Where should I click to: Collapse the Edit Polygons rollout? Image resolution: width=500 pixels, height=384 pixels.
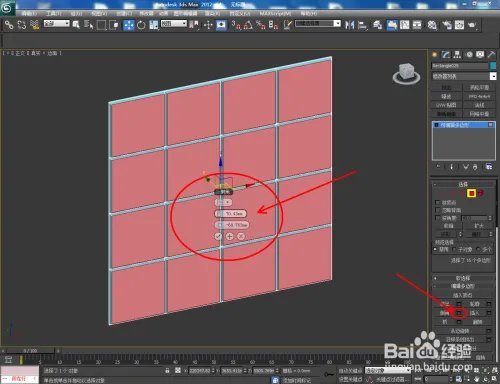coord(463,286)
